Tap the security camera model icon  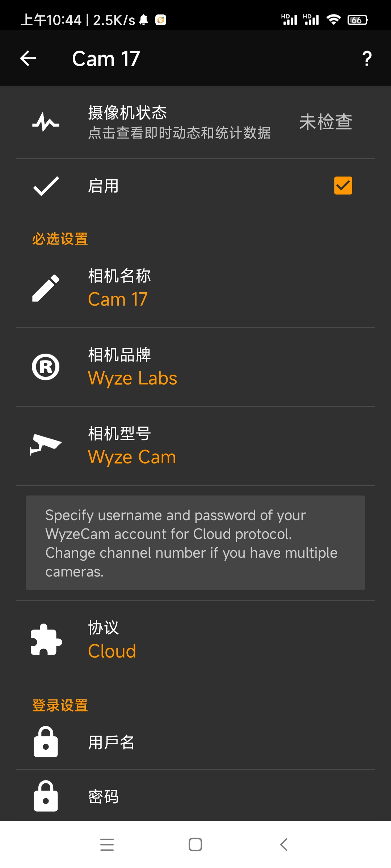pos(46,445)
